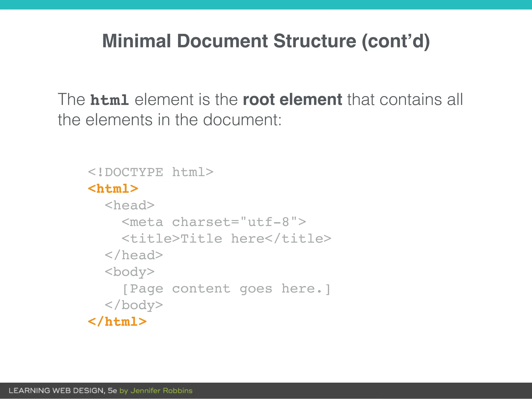Click the '[Page content goes here.]' line
532x399 pixels.
click(x=227, y=289)
